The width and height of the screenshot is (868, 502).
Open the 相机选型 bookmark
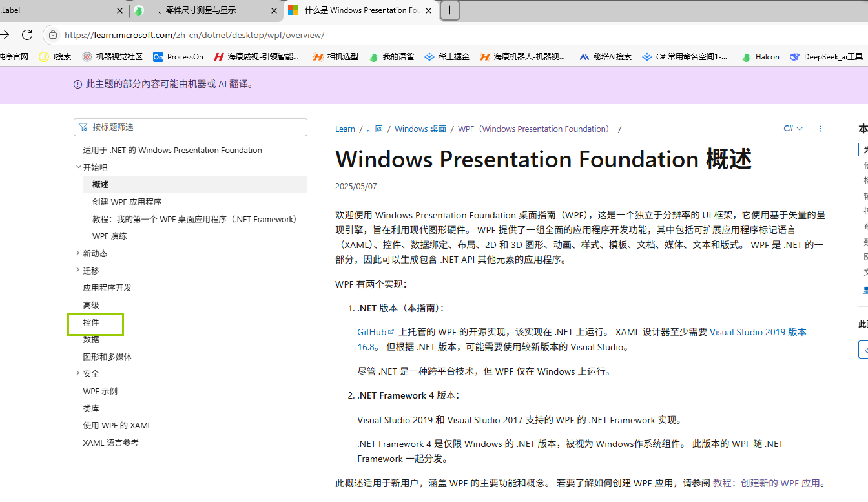[x=336, y=57]
